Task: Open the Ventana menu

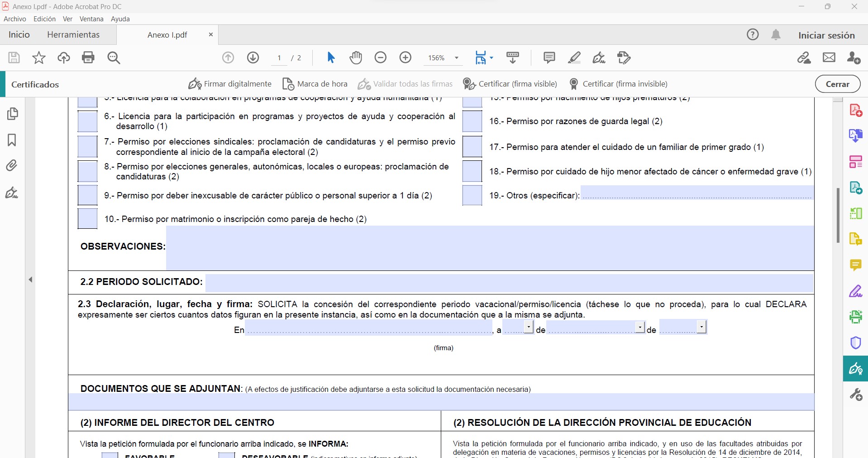Action: [x=91, y=19]
